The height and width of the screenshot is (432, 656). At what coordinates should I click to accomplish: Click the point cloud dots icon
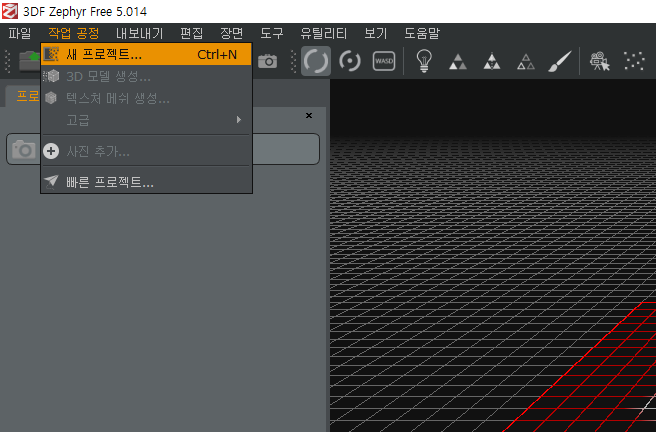[x=634, y=61]
